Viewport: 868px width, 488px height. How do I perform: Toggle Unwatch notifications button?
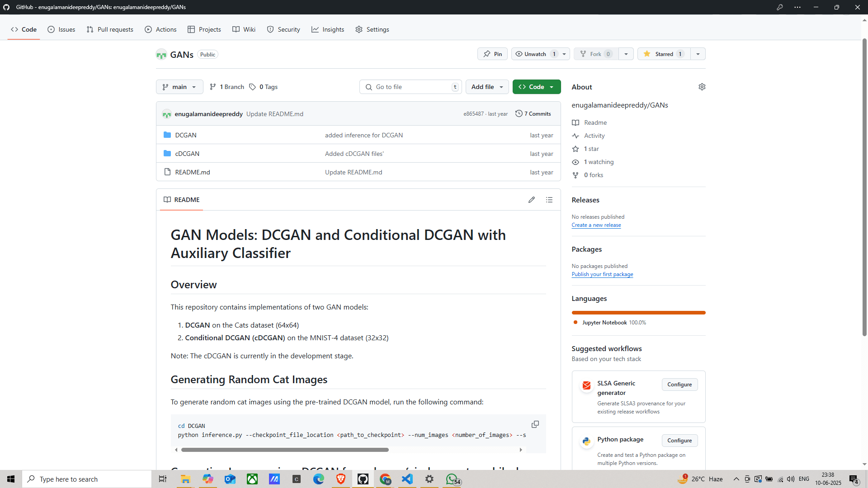535,54
